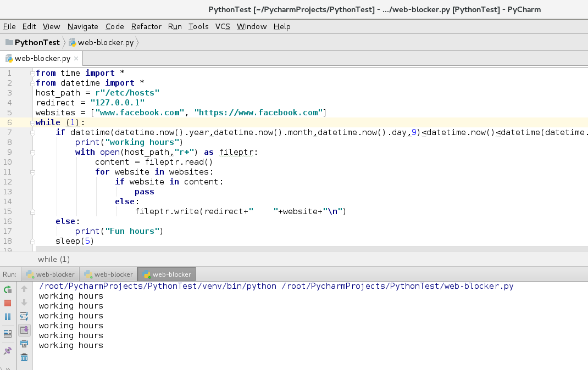The image size is (588, 370).
Task: Click the Up the Stack Trace arrow
Action: tap(24, 288)
